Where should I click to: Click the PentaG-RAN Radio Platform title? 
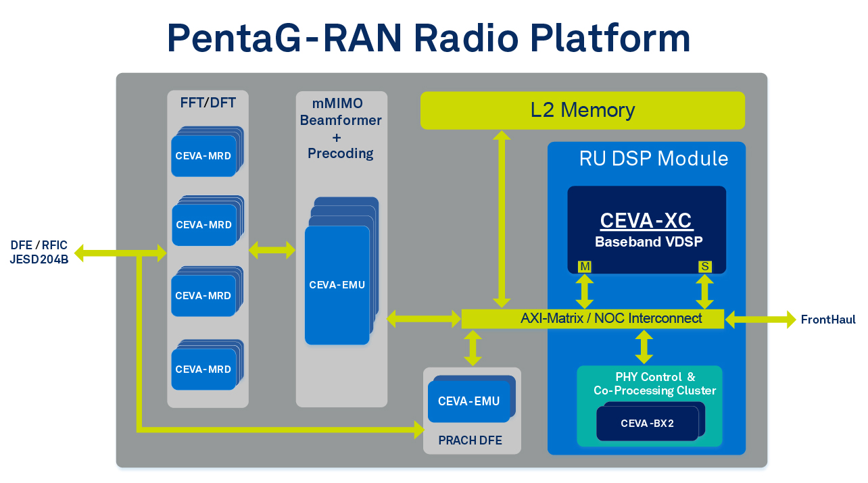point(429,38)
